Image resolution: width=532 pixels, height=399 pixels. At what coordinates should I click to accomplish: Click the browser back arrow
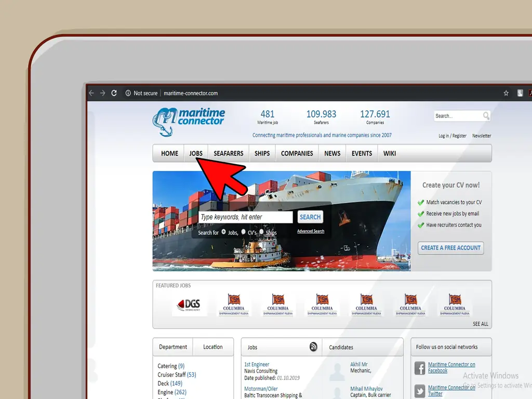pos(91,93)
